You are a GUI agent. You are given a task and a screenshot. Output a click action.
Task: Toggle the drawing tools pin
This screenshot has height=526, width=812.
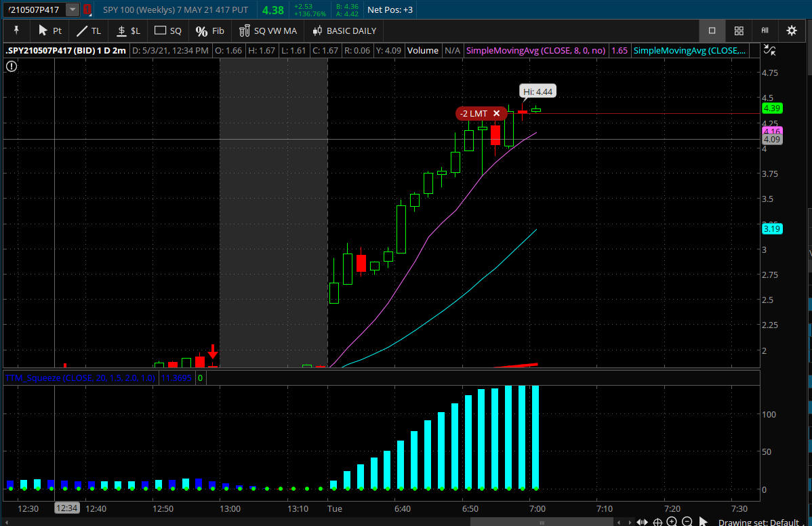[16, 31]
